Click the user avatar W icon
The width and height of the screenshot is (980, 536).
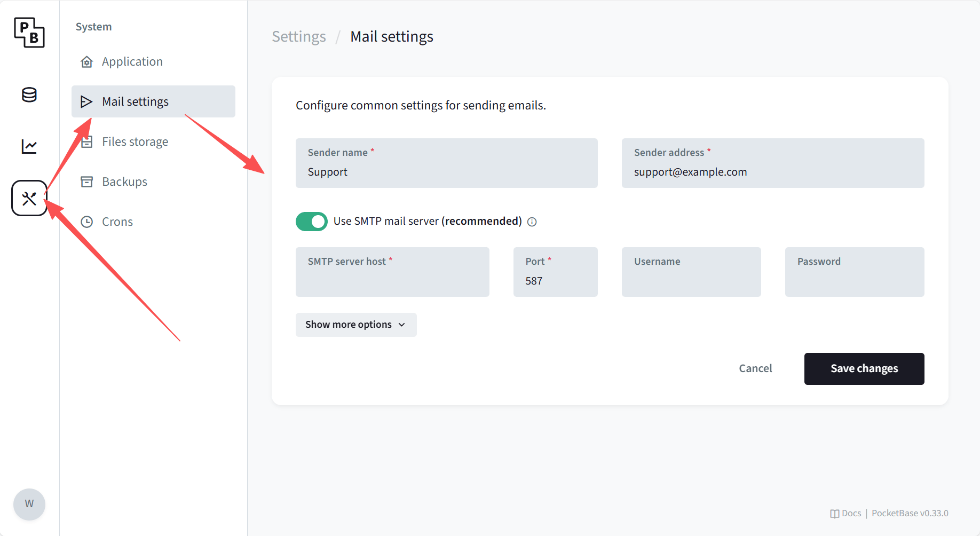point(29,504)
